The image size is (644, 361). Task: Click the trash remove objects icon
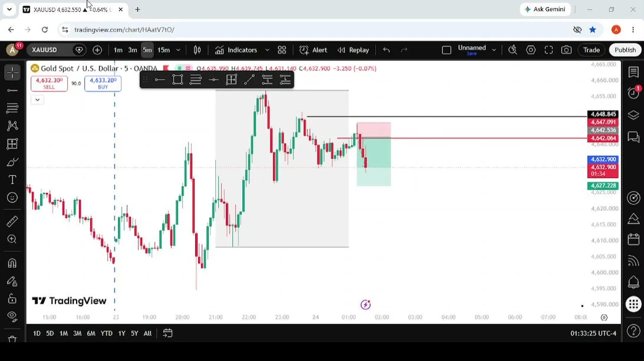13,339
